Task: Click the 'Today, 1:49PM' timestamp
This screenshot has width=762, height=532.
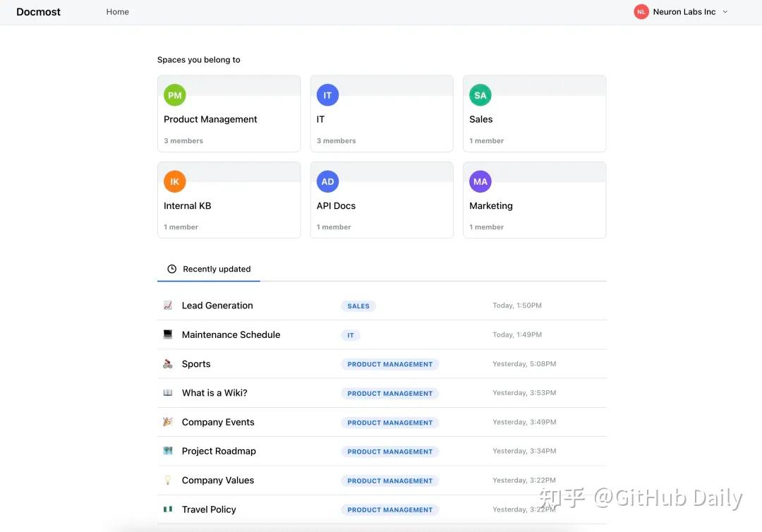Action: [516, 334]
